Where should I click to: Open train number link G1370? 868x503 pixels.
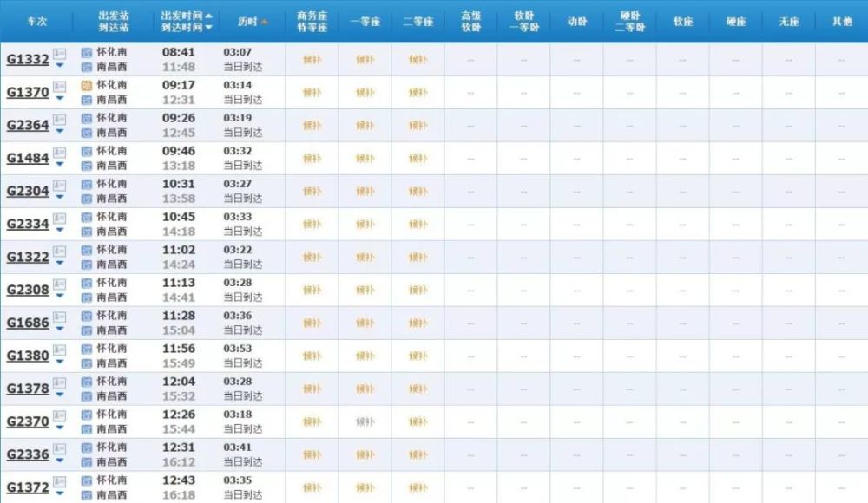[x=28, y=92]
